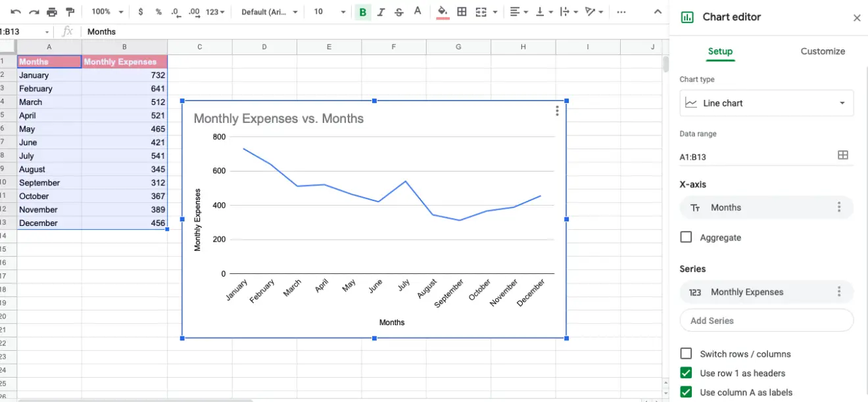Select the Setup tab
This screenshot has width=868, height=402.
coord(720,51)
